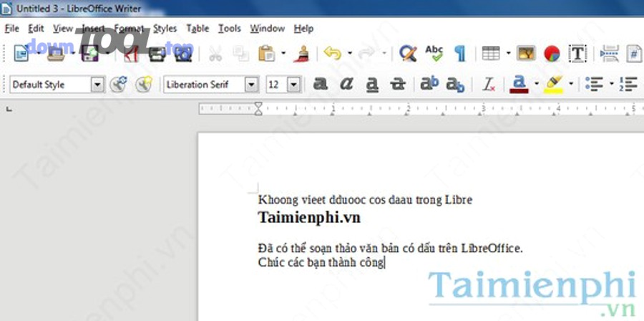
Task: Open the Tools menu
Action: [229, 29]
